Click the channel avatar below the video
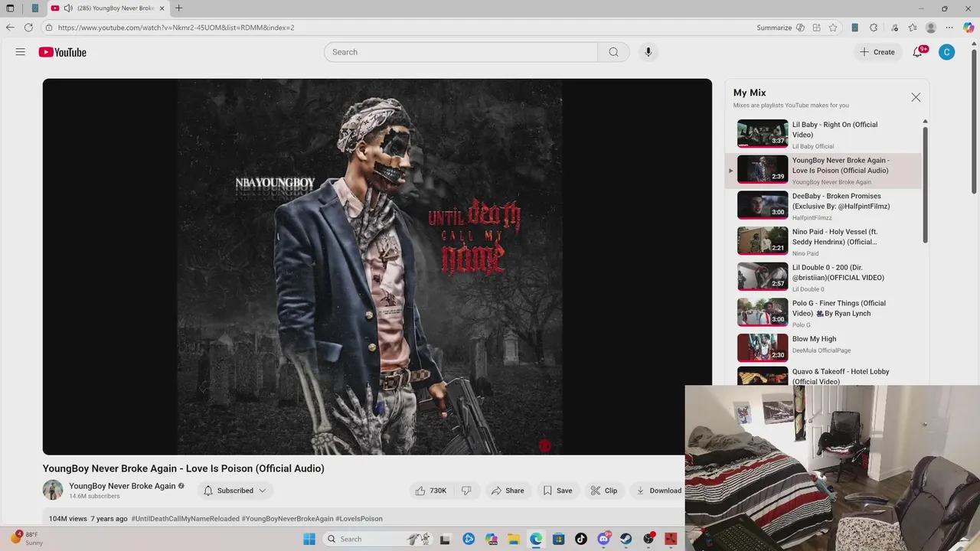 pos(53,491)
